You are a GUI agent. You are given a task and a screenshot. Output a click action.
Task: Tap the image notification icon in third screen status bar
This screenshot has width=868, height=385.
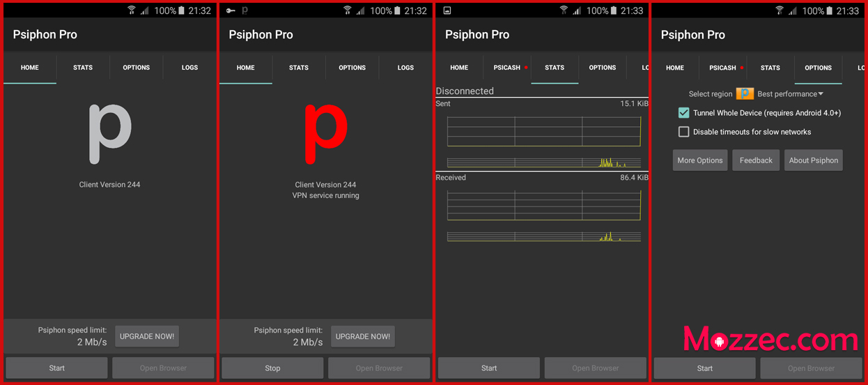pyautogui.click(x=447, y=11)
